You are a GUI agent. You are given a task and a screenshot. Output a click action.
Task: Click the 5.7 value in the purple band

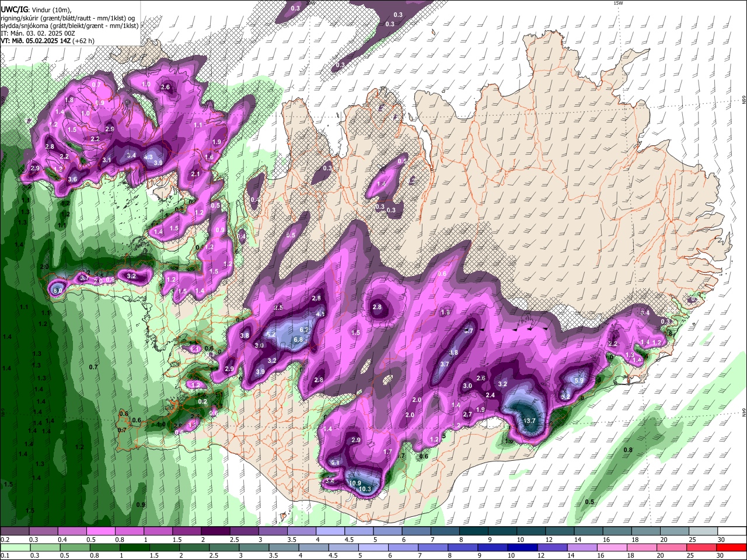[468, 331]
